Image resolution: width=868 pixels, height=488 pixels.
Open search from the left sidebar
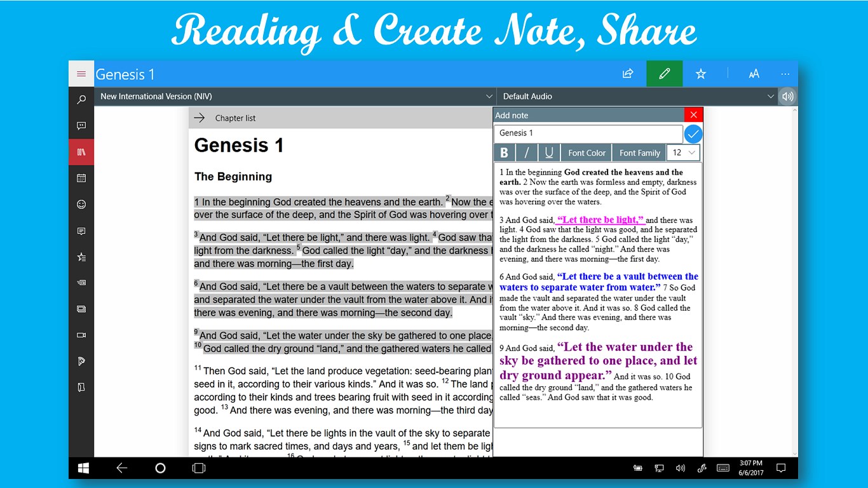coord(81,99)
